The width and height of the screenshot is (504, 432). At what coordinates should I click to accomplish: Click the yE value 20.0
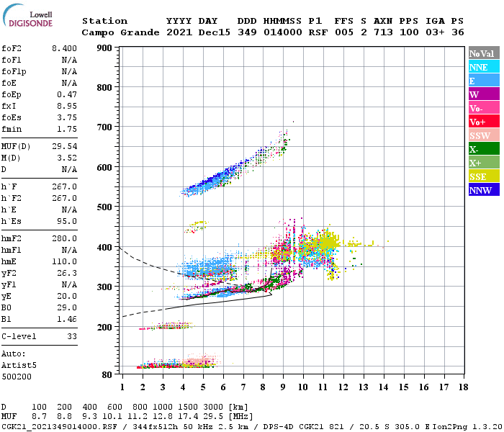point(67,297)
